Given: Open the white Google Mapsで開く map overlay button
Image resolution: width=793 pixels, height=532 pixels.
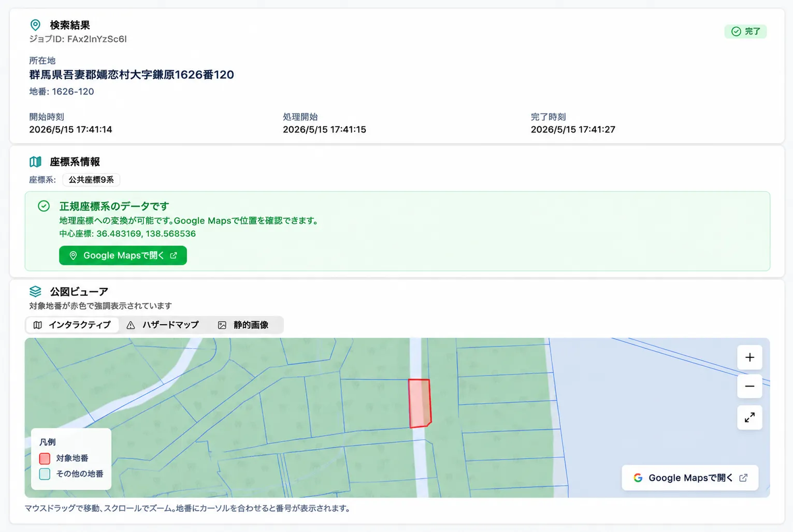Looking at the screenshot, I should tap(690, 478).
